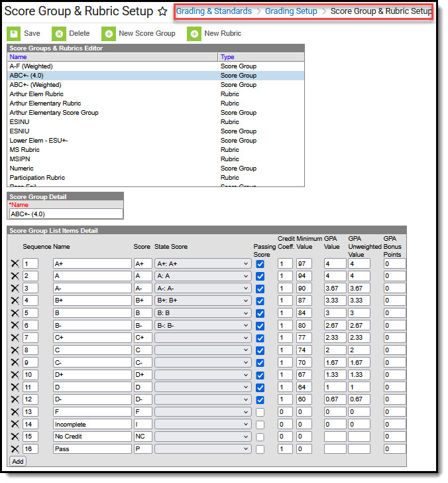Open State Score dropdown showing A+: A+
The image size is (448, 483).
203,263
